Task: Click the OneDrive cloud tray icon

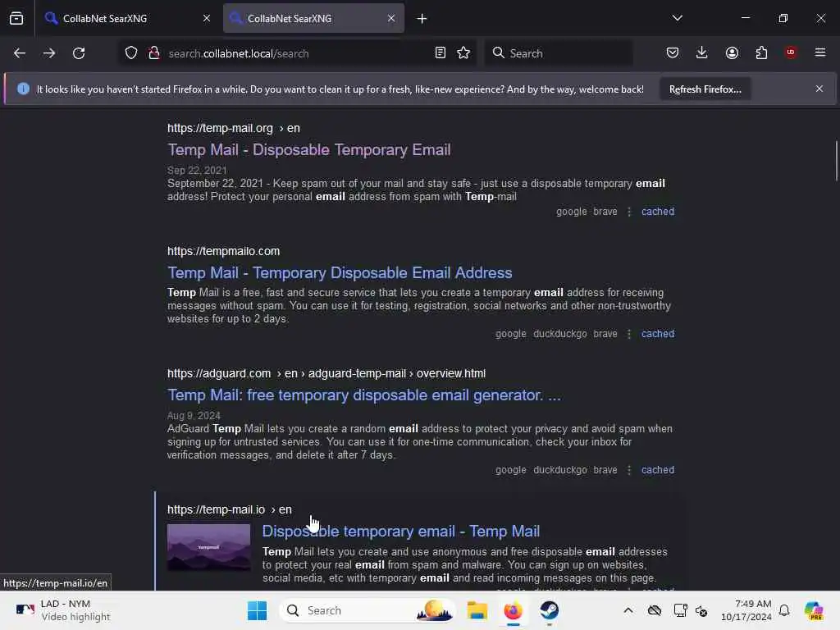Action: pos(654,610)
